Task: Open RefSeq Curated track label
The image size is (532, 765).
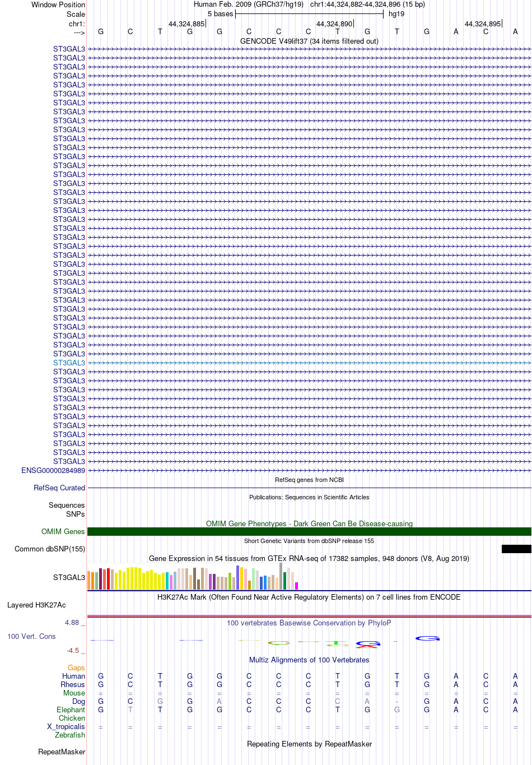Action: pyautogui.click(x=59, y=488)
